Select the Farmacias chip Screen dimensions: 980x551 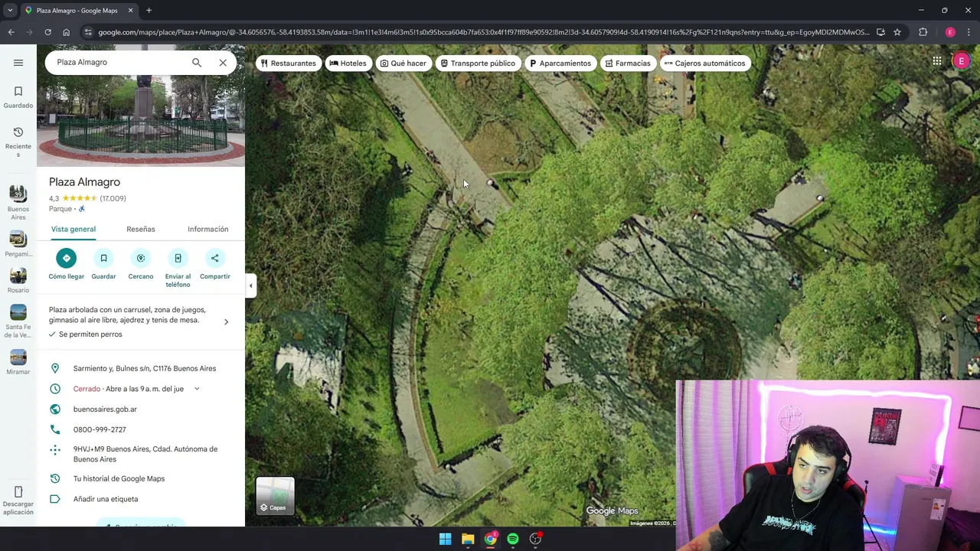point(628,63)
